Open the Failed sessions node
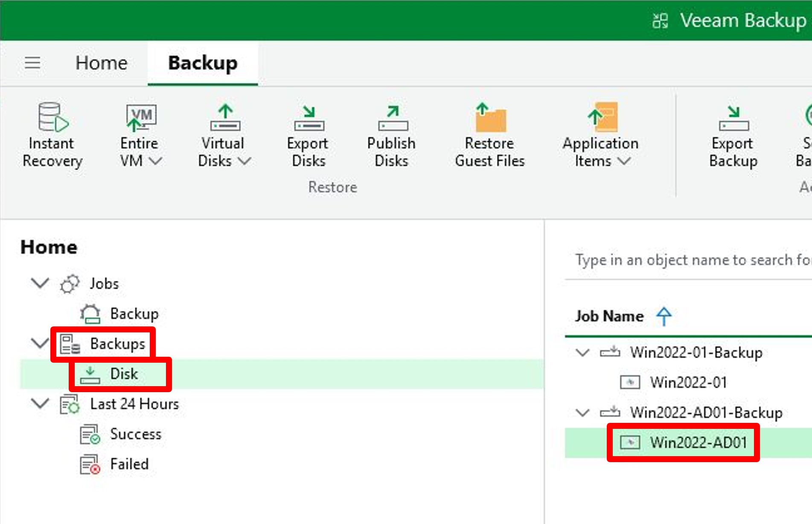The width and height of the screenshot is (812, 524). [129, 464]
